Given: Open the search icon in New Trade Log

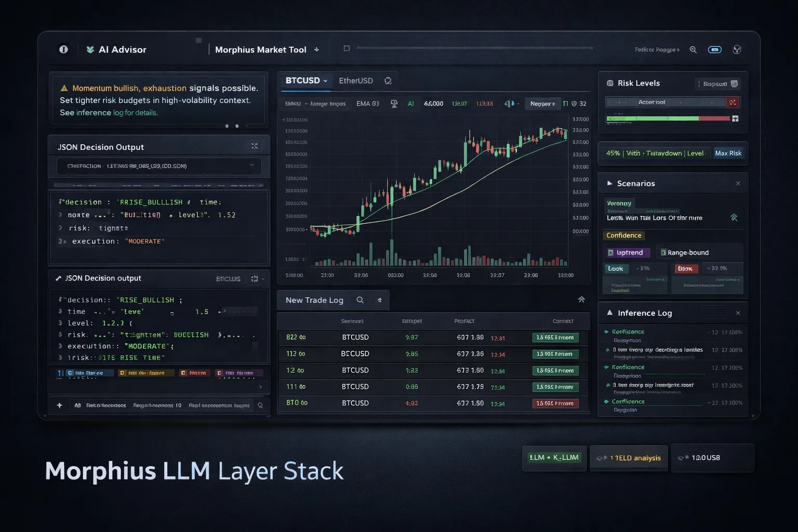Looking at the screenshot, I should click(x=360, y=300).
